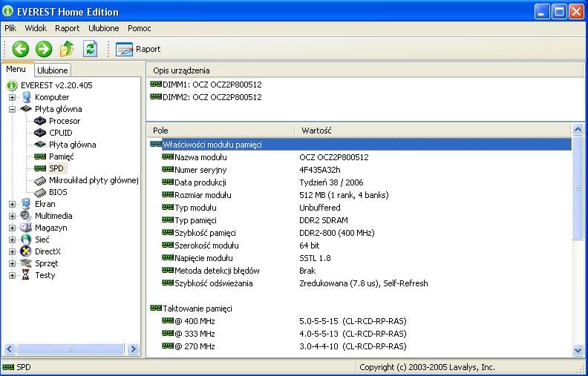Go up one level with the Up arrow icon
Image resolution: width=588 pixels, height=376 pixels.
click(x=67, y=49)
